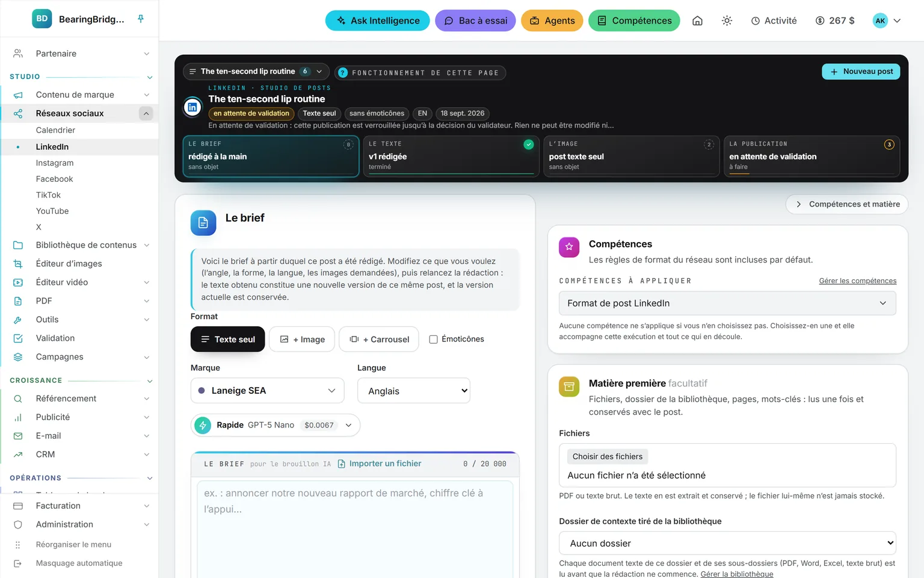Open the Laneige SEA brand dropdown
The width and height of the screenshot is (924, 578).
pyautogui.click(x=267, y=391)
